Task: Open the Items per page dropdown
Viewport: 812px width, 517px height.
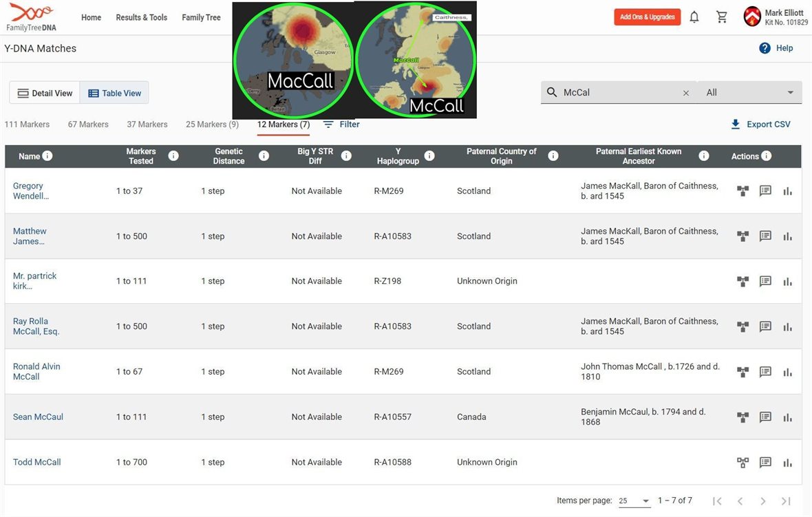Action: coord(634,501)
